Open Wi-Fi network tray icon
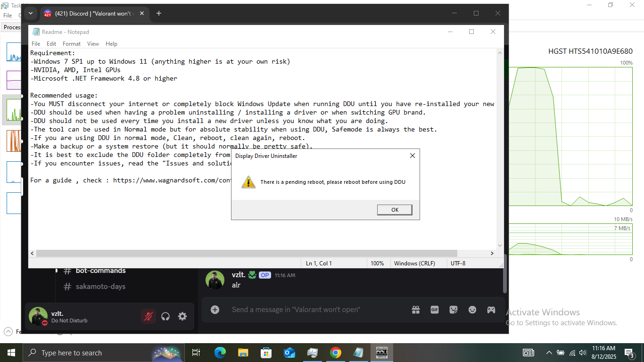The width and height of the screenshot is (644, 362). [572, 353]
